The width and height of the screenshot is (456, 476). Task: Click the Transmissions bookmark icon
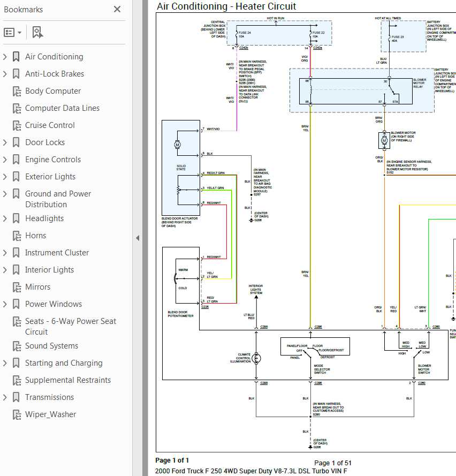point(16,397)
